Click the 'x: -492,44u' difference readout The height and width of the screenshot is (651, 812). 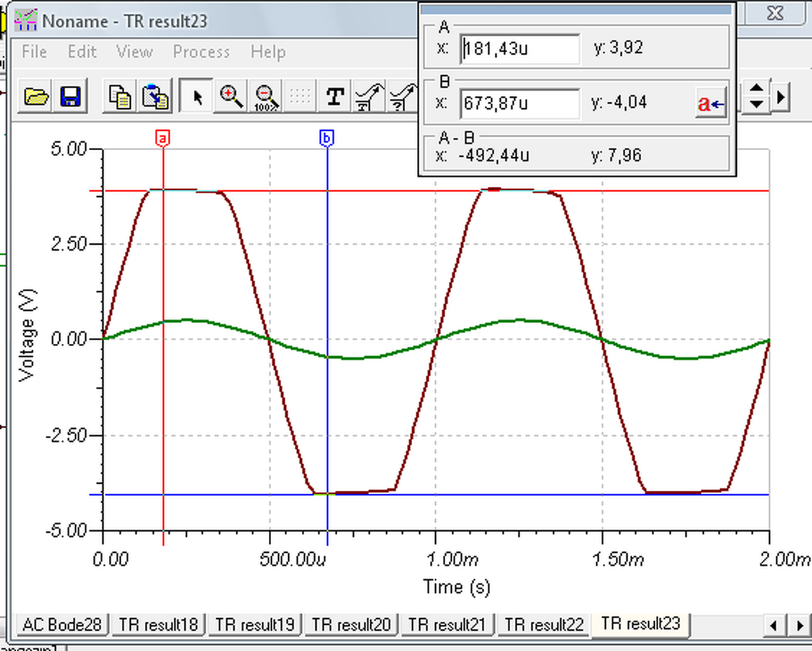(x=483, y=155)
